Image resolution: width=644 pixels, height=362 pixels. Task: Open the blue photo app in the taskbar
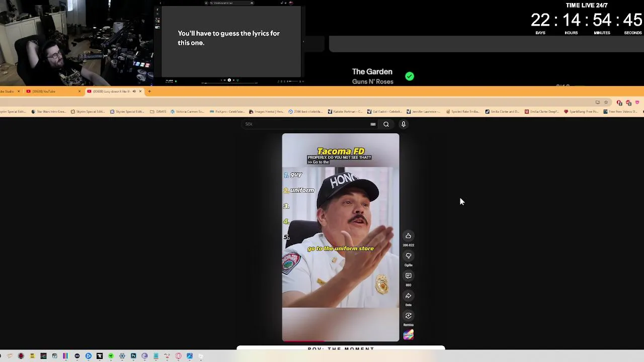(190, 356)
